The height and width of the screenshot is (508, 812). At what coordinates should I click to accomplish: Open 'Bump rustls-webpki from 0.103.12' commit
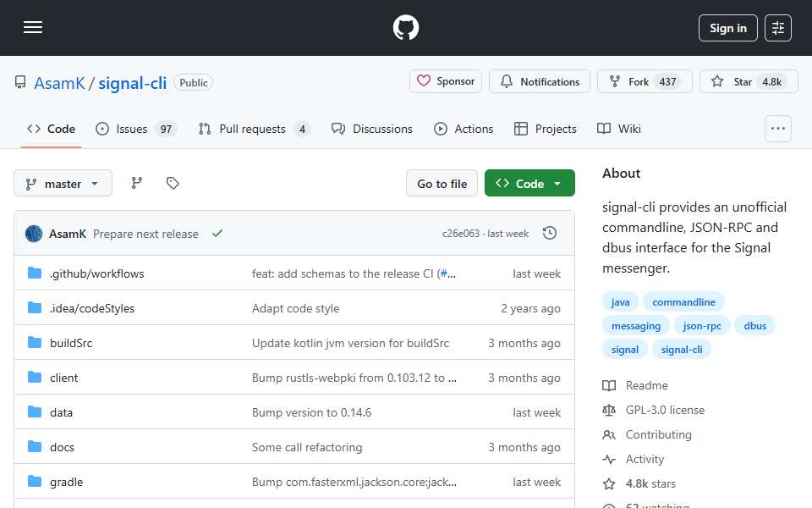(354, 378)
